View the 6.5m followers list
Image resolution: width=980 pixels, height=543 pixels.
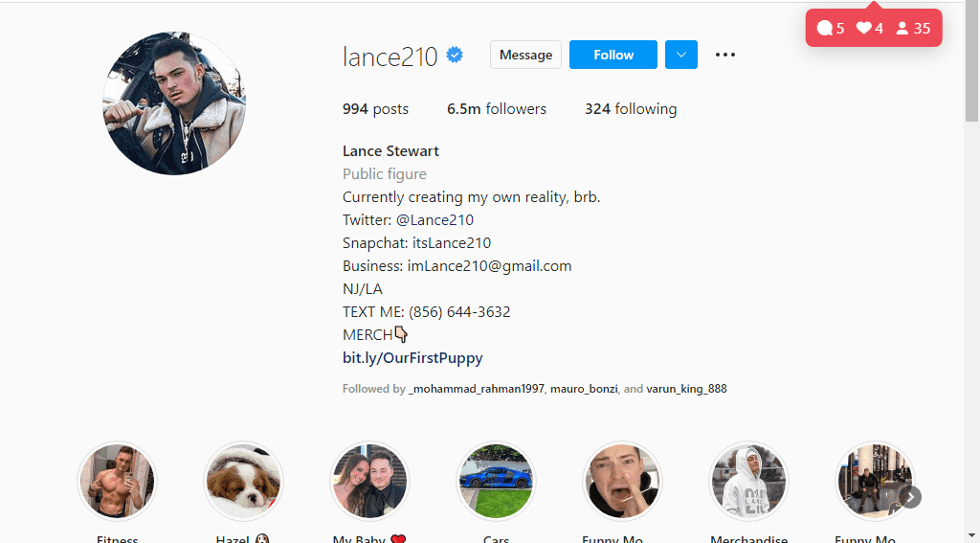pos(497,109)
